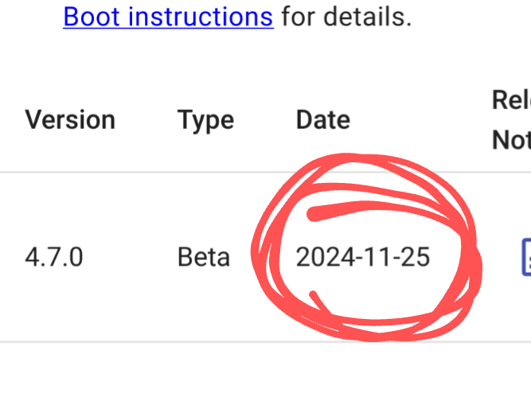Click the word "Boot" in the link

(x=91, y=16)
